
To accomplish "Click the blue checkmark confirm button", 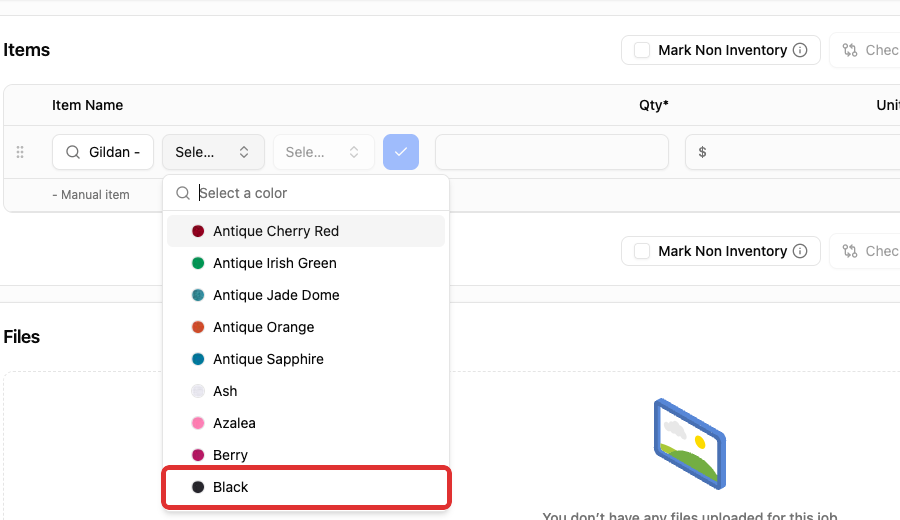I will [x=401, y=152].
